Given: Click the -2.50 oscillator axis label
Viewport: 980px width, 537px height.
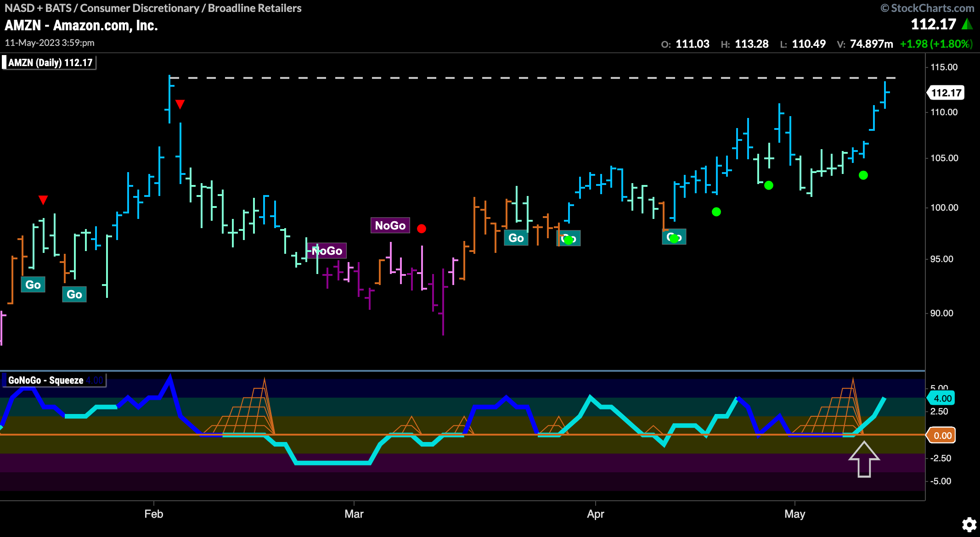Looking at the screenshot, I should tap(940, 458).
